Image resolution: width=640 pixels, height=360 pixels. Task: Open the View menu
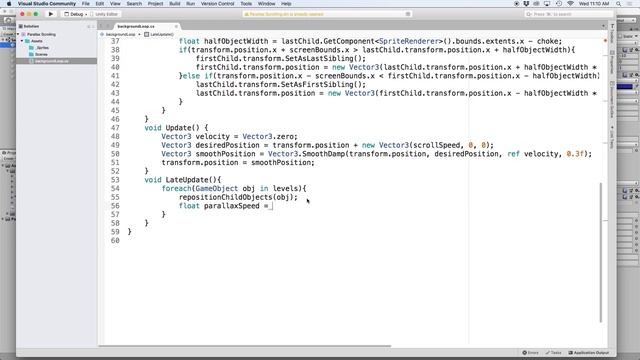115,4
